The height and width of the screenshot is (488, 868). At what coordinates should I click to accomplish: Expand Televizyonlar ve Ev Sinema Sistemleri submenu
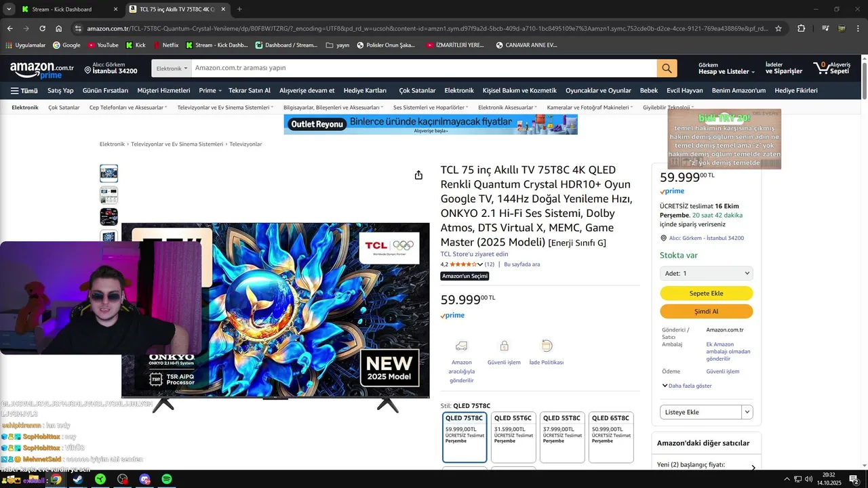pyautogui.click(x=225, y=107)
